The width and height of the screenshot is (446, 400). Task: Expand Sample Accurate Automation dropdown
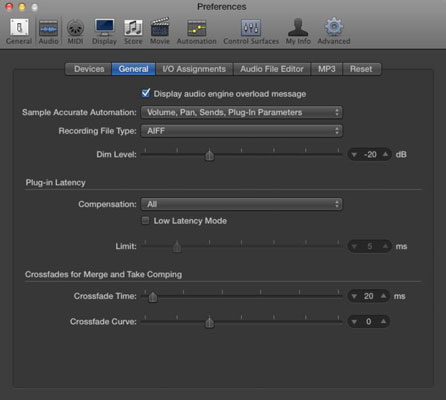pyautogui.click(x=242, y=112)
